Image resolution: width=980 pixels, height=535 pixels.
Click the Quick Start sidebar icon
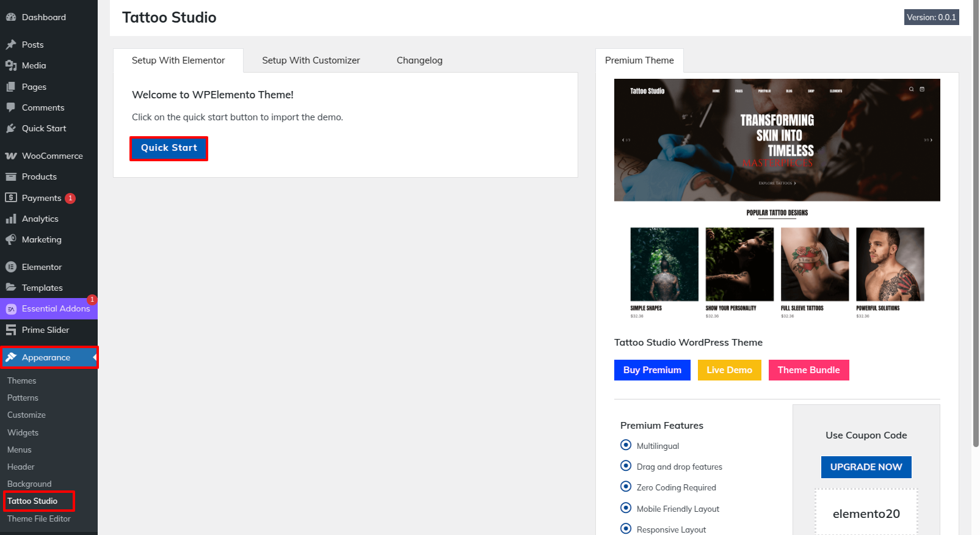tap(11, 128)
